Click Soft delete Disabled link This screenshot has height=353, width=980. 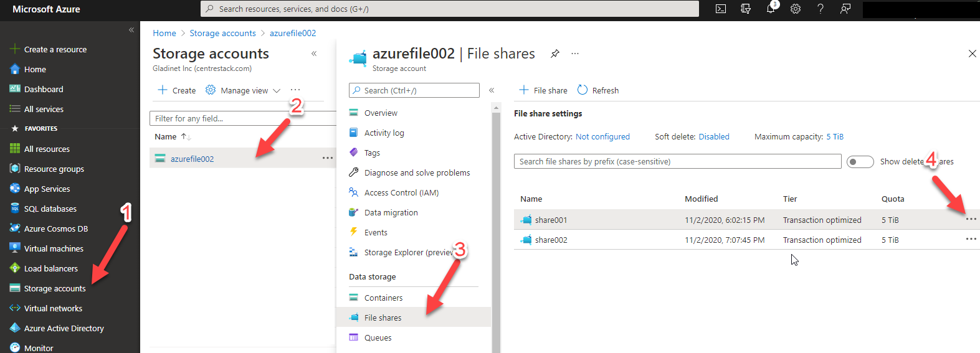714,136
